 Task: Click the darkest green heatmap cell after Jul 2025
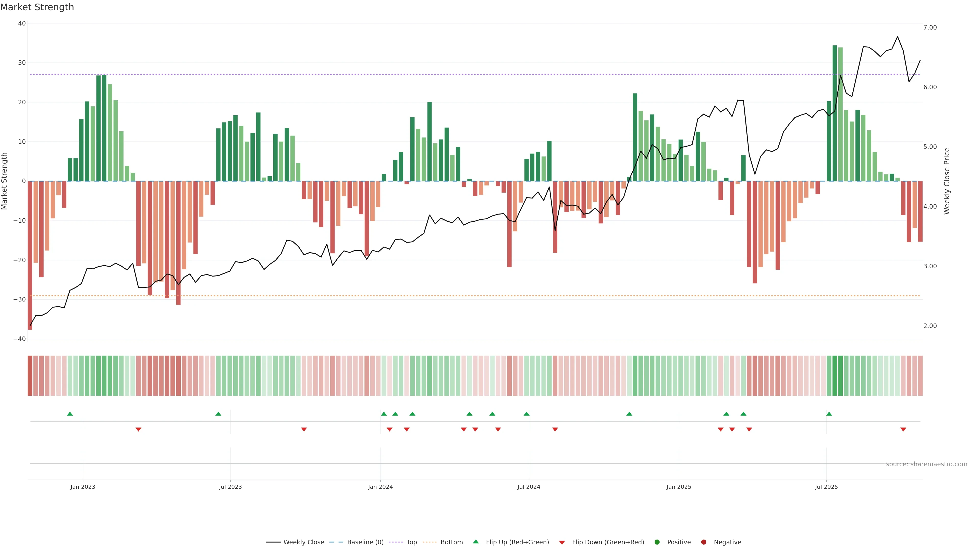click(x=835, y=376)
